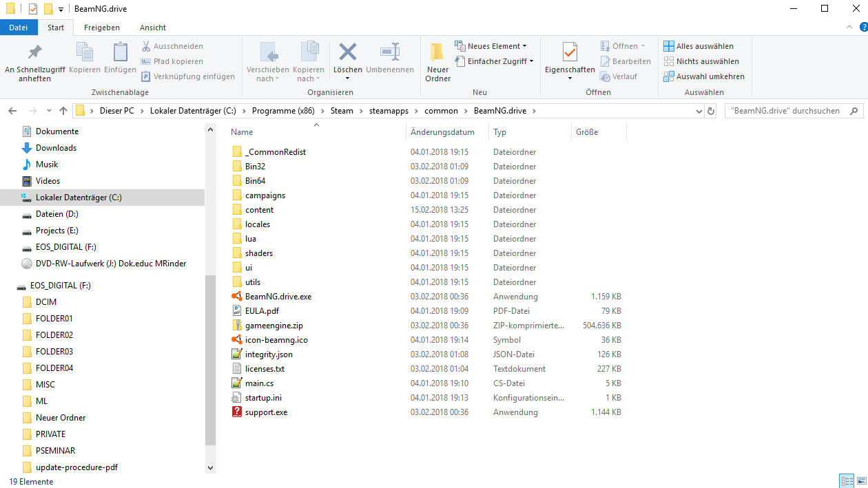Switch to the Freigeben tab
Viewport: 868px width, 488px height.
[x=102, y=28]
